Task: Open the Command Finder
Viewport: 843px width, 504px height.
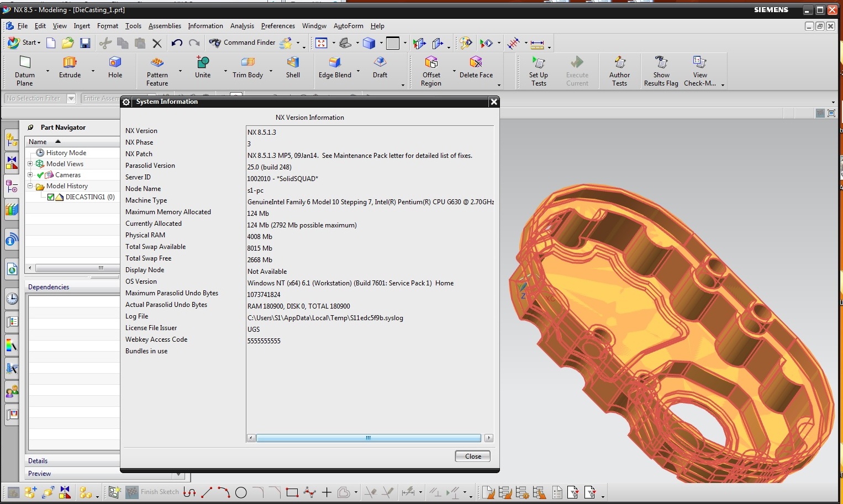Action: click(242, 43)
